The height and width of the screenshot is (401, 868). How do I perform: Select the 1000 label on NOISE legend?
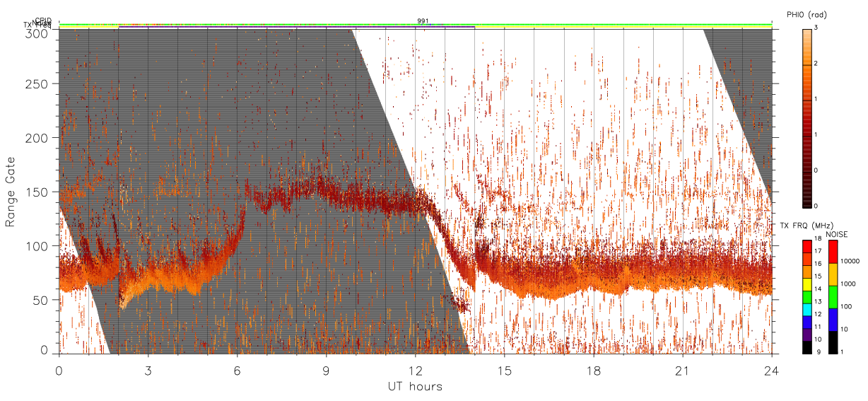click(x=848, y=284)
